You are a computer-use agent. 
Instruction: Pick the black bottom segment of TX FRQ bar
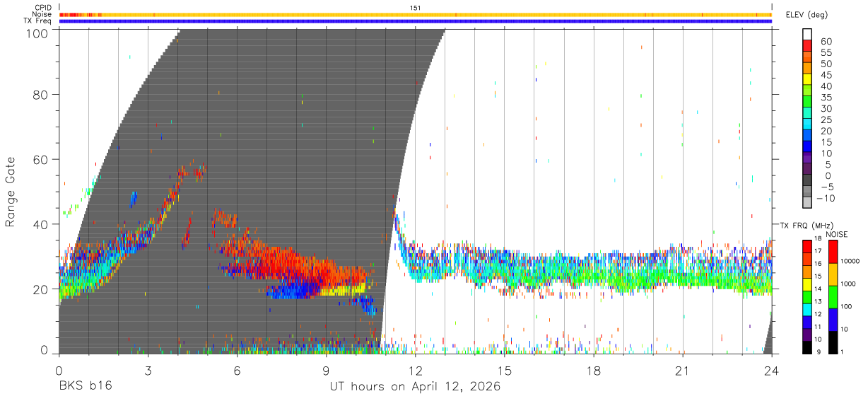[807, 346]
